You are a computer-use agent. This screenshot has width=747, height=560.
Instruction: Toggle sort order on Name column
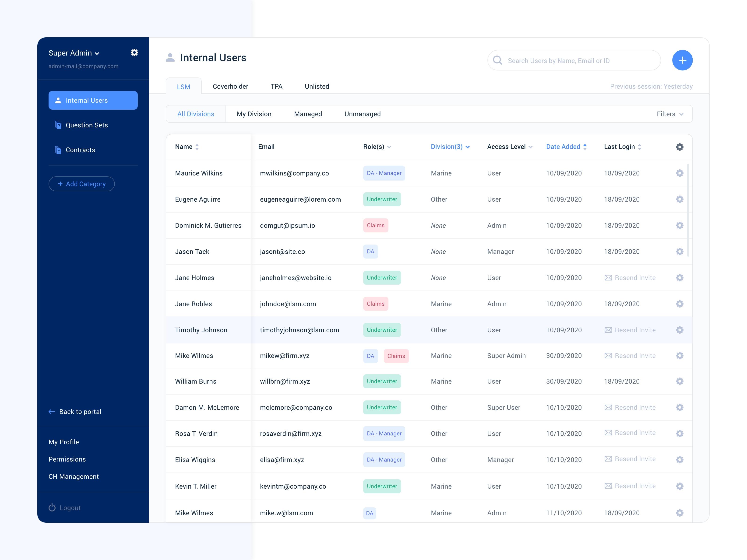[x=197, y=147]
